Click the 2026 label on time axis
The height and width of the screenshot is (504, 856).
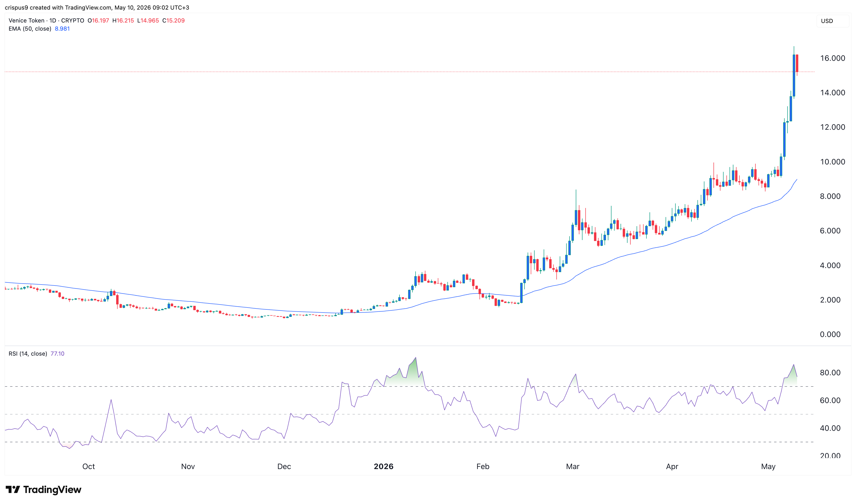point(384,466)
